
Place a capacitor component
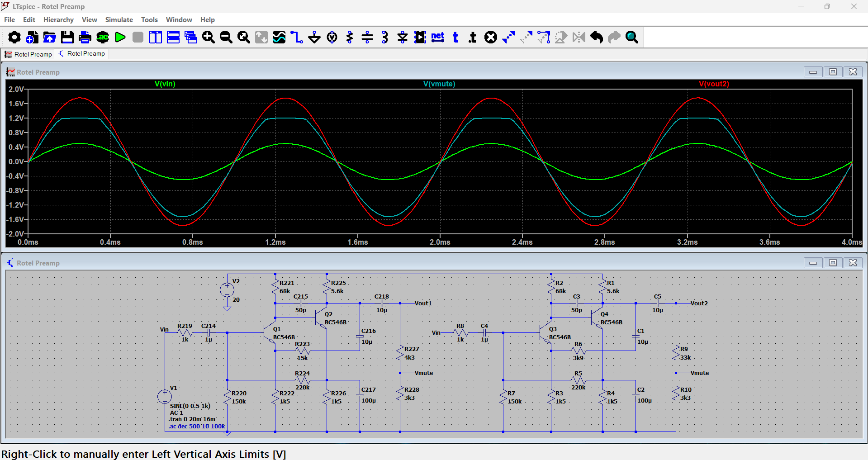pyautogui.click(x=367, y=37)
